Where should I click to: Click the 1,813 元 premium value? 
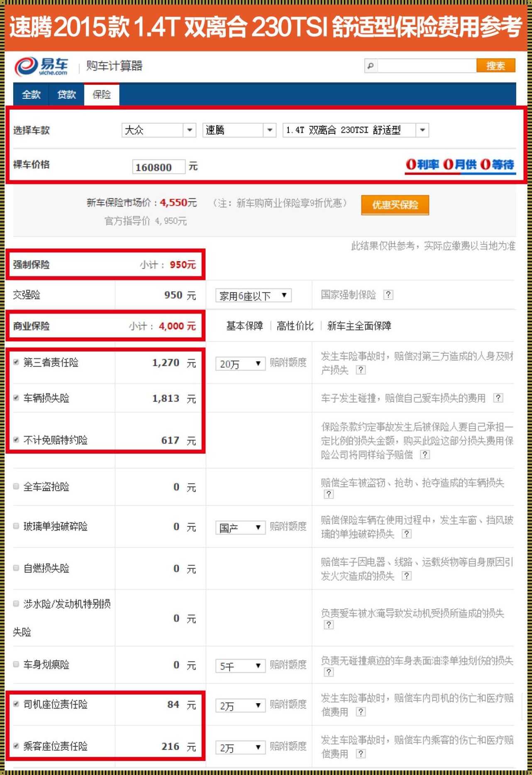pyautogui.click(x=174, y=399)
